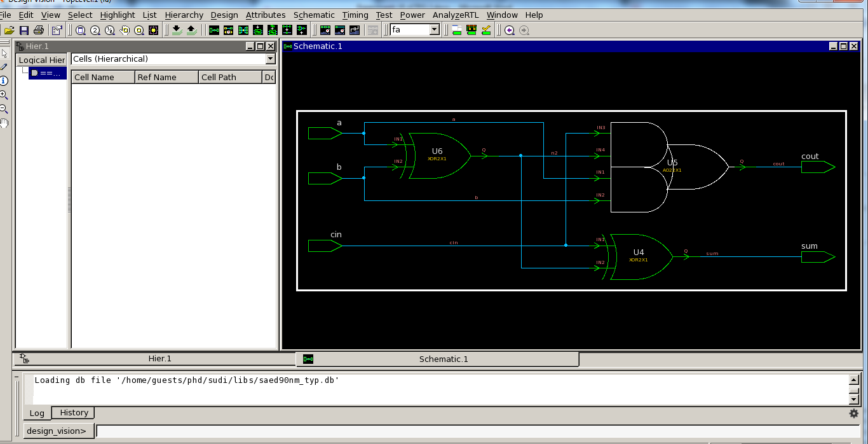Click the zoom fit all magnifier icon
This screenshot has width=868, height=444.
click(x=81, y=30)
